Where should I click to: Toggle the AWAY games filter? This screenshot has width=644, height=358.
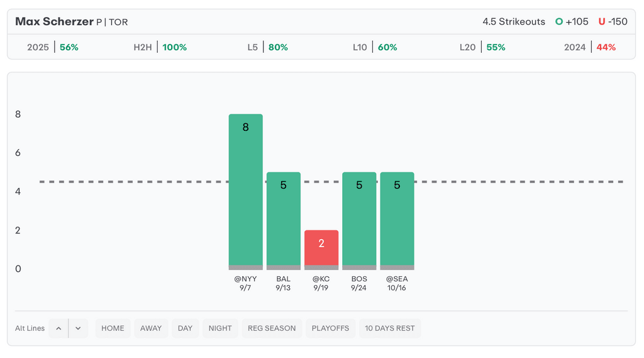(x=151, y=328)
